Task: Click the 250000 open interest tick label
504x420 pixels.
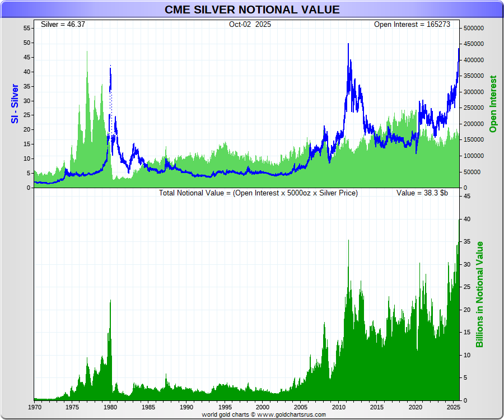Action: pos(473,108)
